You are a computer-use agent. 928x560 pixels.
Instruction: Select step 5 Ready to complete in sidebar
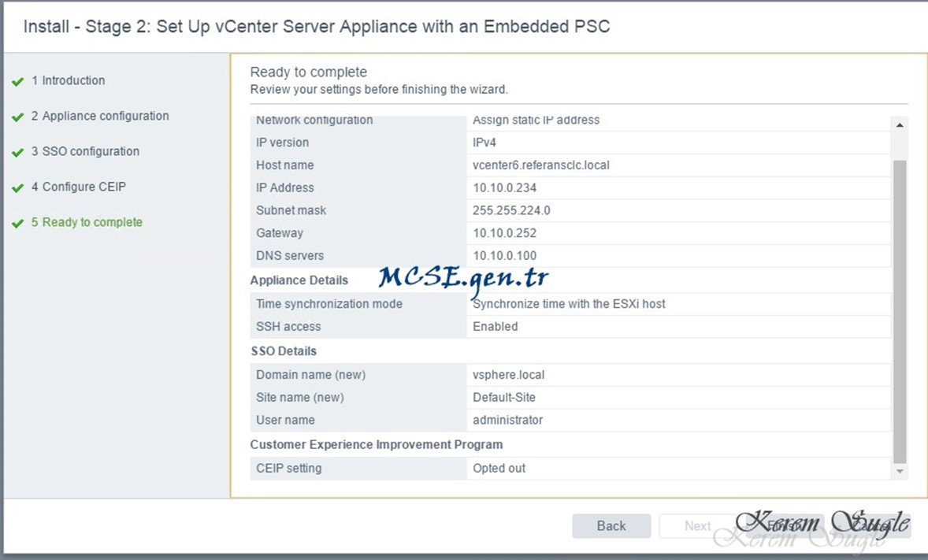[87, 223]
